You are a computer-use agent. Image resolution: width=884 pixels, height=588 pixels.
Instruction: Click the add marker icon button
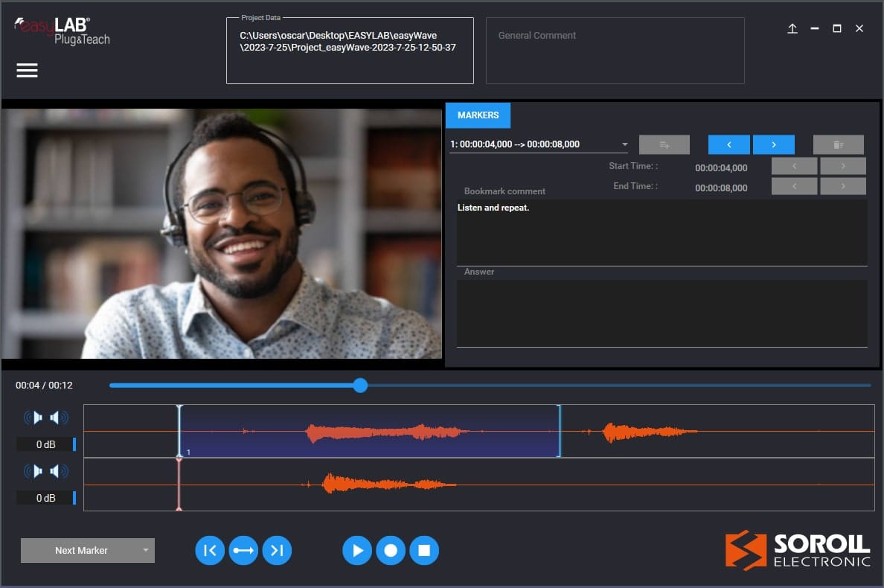(x=664, y=144)
